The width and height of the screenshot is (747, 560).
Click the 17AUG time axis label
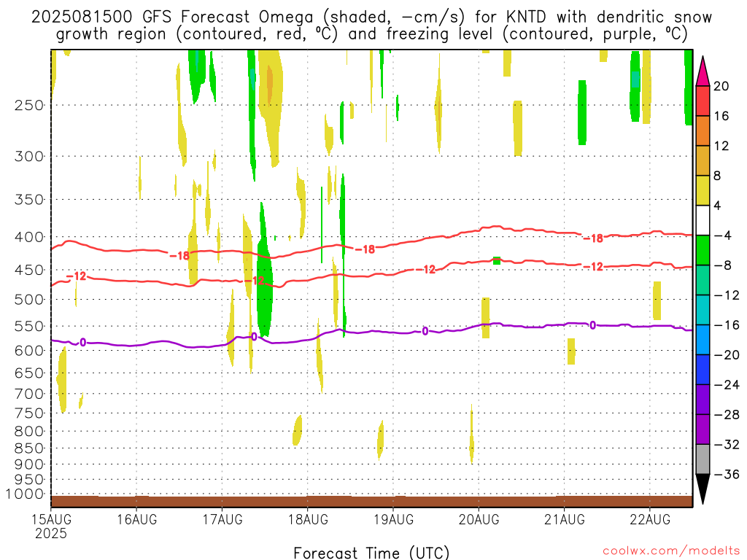coord(222,519)
